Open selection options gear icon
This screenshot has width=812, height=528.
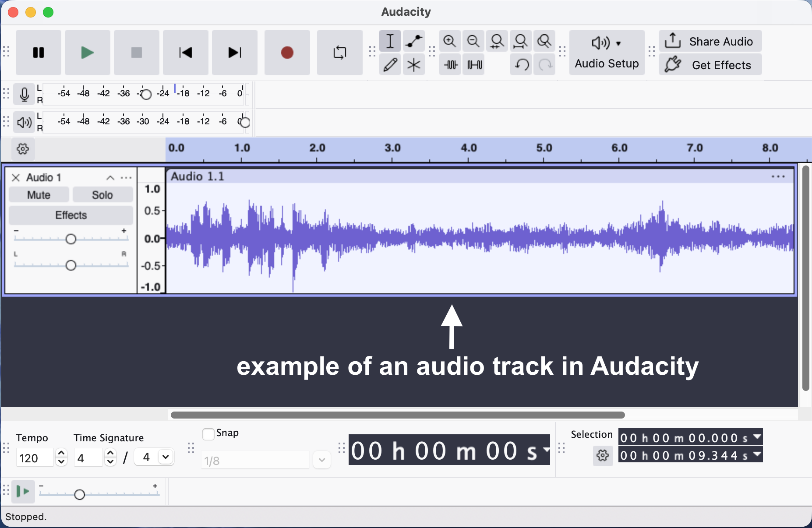[x=603, y=456]
